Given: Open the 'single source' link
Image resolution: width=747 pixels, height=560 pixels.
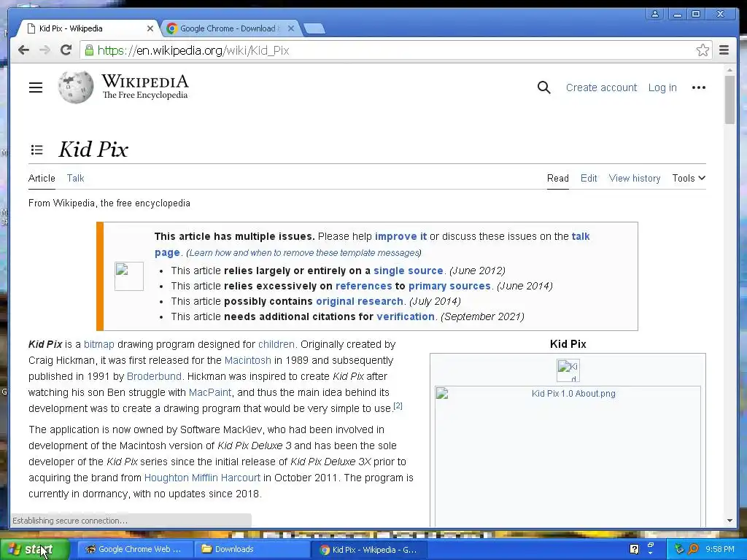Looking at the screenshot, I should click(x=409, y=271).
